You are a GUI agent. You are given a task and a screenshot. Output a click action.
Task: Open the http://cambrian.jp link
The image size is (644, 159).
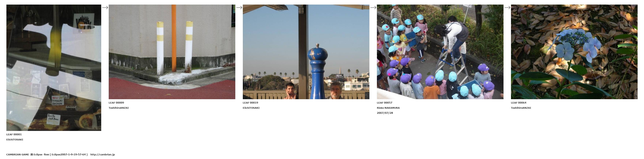[x=102, y=154]
